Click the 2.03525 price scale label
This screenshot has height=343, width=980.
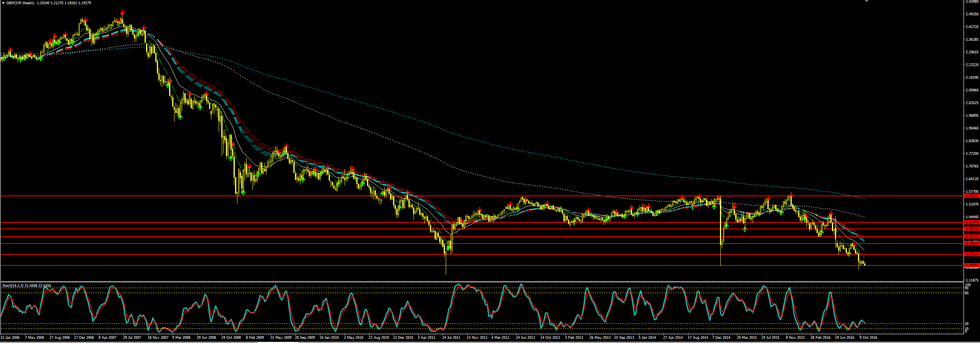tap(972, 103)
